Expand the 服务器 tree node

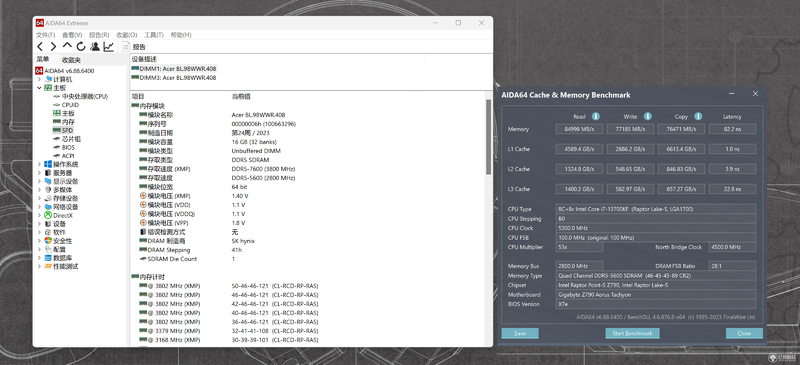pos(39,173)
